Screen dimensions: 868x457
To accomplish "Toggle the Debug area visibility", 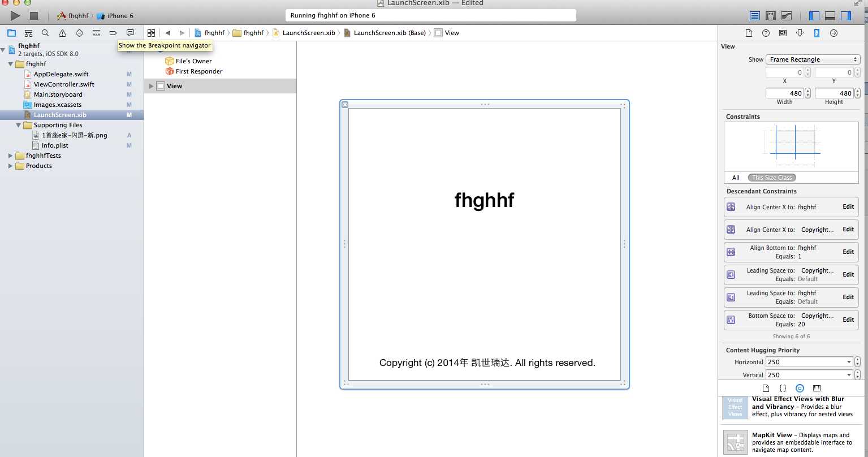I will [x=830, y=16].
